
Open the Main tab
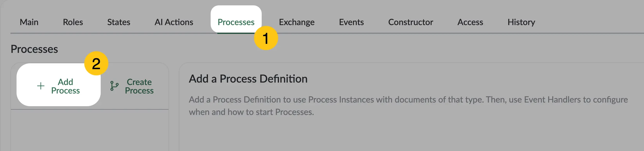(x=29, y=22)
